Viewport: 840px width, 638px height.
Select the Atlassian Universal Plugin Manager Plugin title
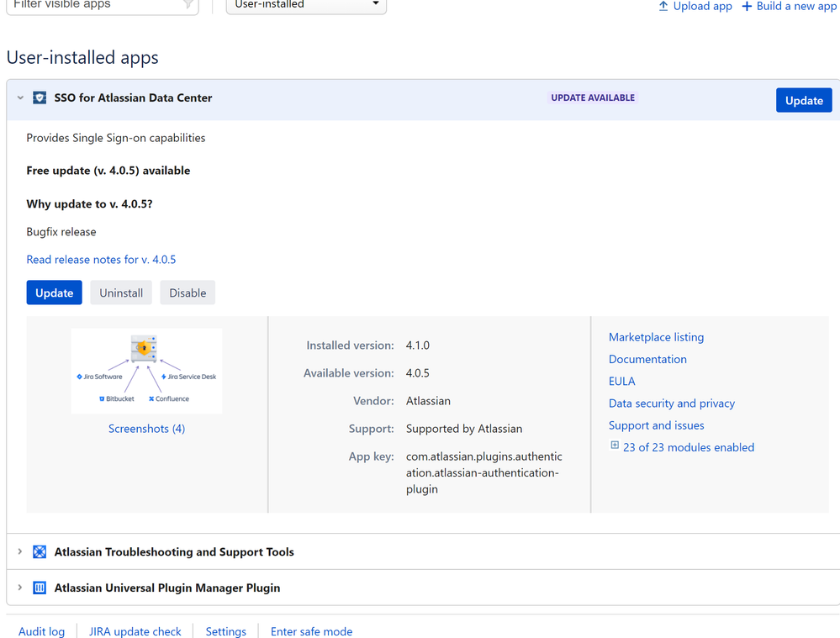pos(167,588)
